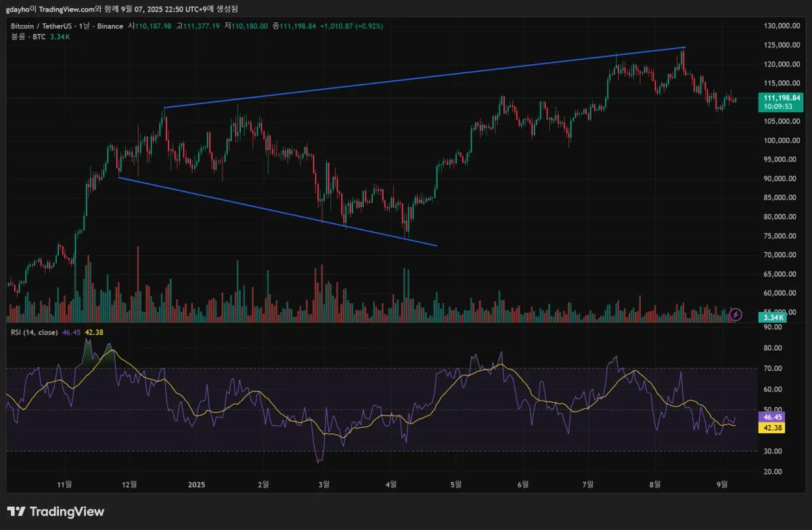Select the lower descending blue trend line

click(x=277, y=211)
